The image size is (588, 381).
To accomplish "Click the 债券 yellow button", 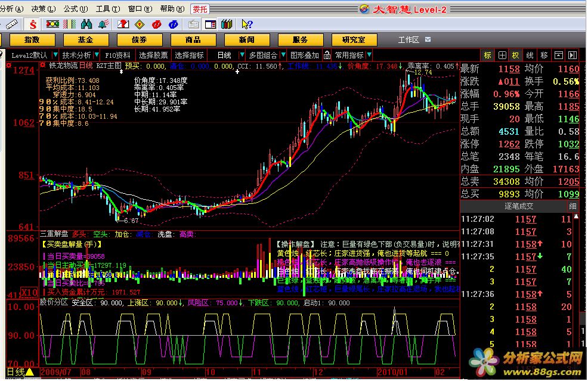I will pyautogui.click(x=140, y=40).
